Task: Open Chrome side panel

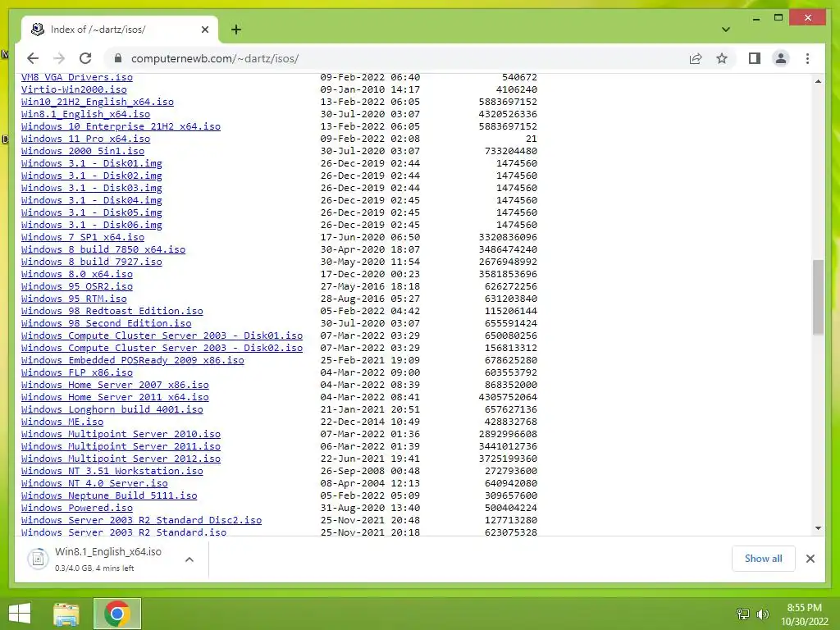Action: pos(755,58)
